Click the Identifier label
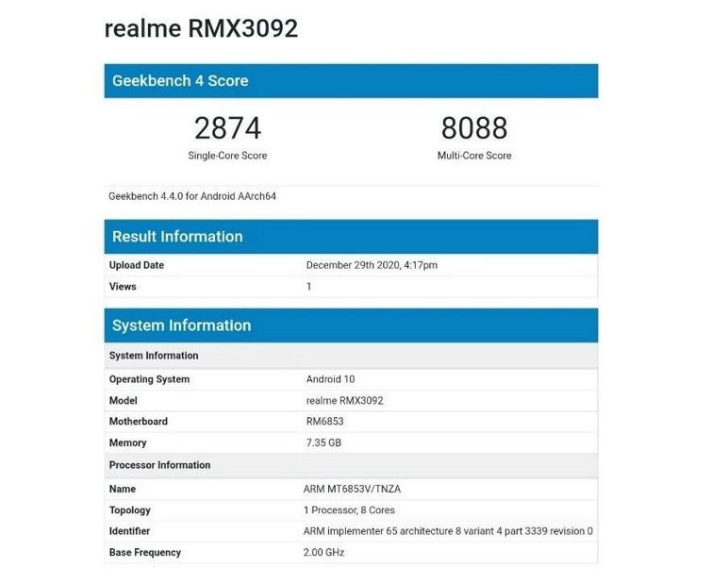The width and height of the screenshot is (728, 584). (x=129, y=531)
